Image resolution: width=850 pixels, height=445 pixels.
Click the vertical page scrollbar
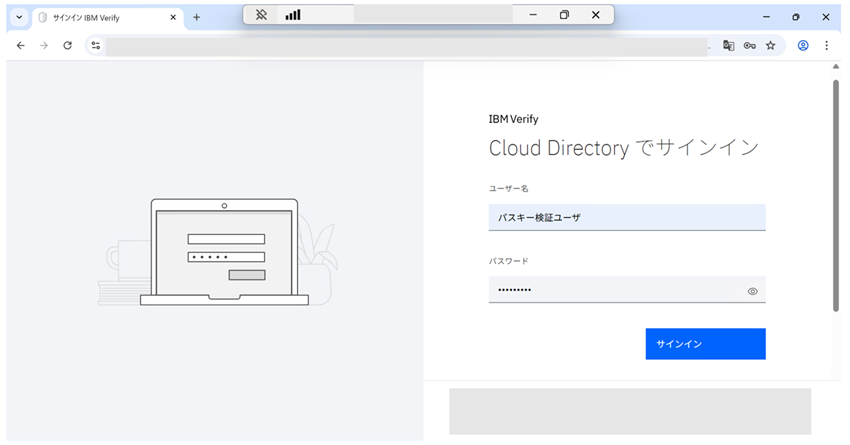pos(835,195)
